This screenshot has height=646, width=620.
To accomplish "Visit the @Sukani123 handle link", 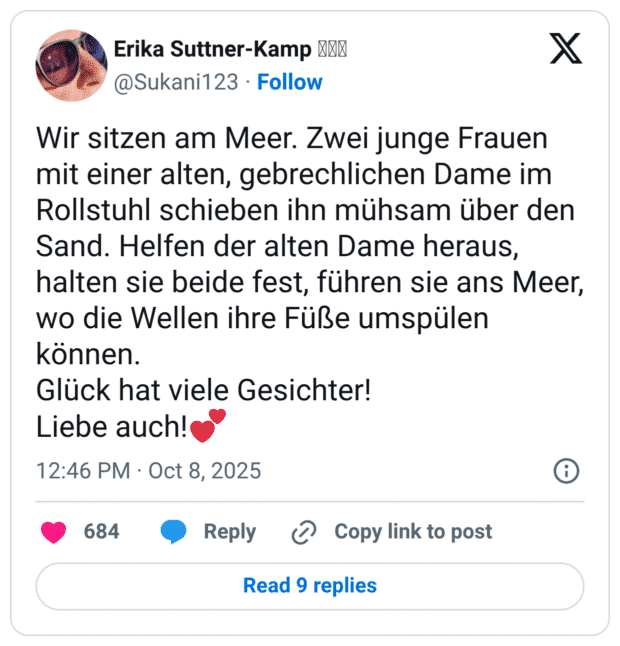I will coord(177,82).
